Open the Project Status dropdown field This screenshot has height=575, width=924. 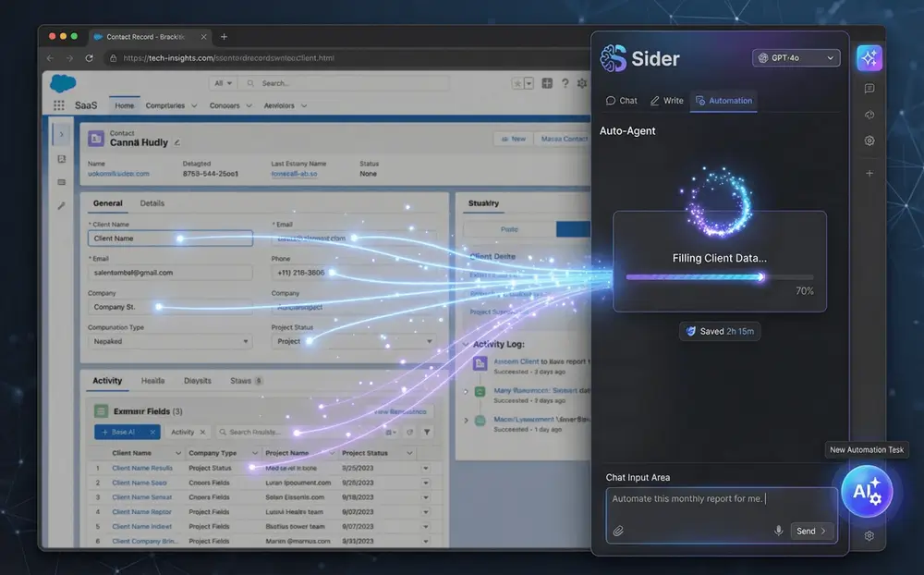point(354,341)
